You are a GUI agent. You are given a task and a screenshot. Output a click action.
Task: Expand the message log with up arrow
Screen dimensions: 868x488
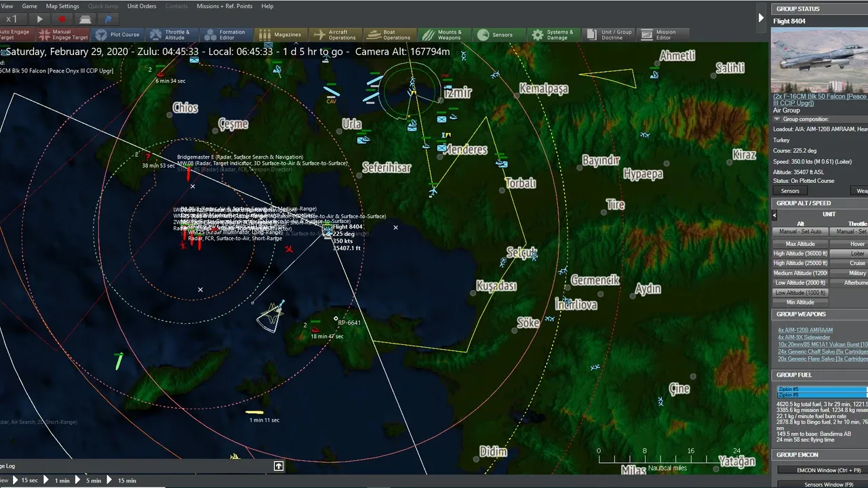(x=279, y=466)
